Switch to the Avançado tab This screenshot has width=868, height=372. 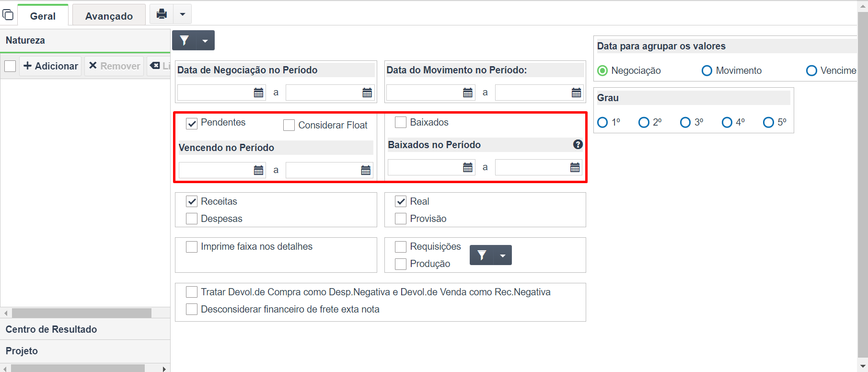109,16
